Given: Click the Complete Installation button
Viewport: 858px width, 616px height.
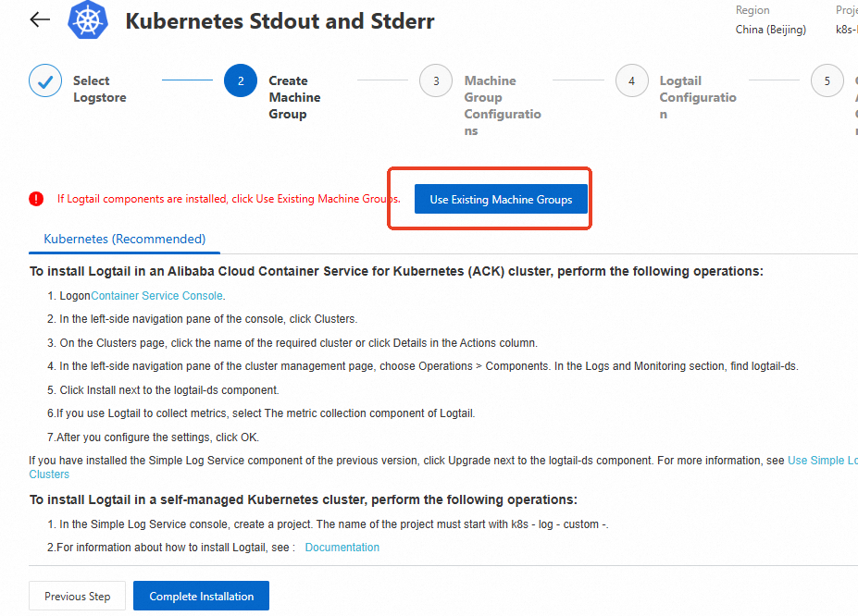Looking at the screenshot, I should pyautogui.click(x=201, y=597).
